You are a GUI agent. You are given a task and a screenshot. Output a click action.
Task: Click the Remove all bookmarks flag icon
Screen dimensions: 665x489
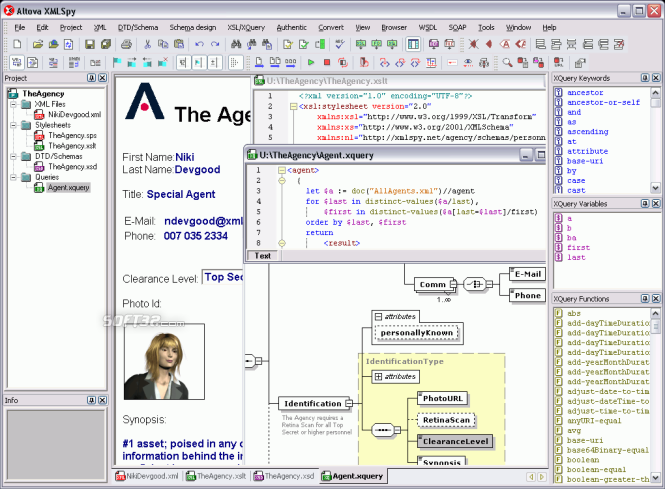(x=163, y=63)
